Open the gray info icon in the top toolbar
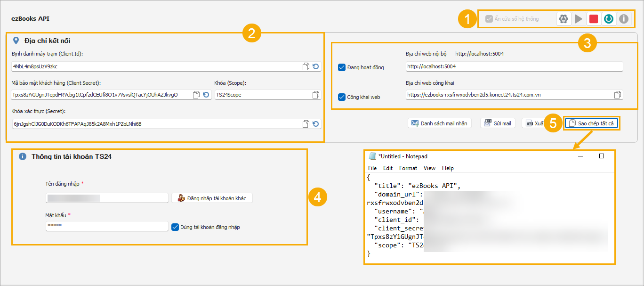Image resolution: width=644 pixels, height=286 pixels. pyautogui.click(x=624, y=19)
